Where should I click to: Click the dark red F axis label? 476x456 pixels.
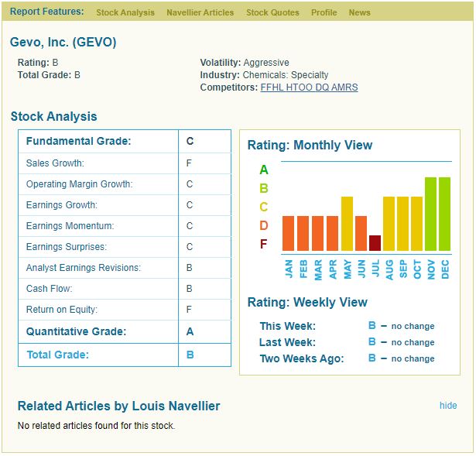tap(263, 244)
